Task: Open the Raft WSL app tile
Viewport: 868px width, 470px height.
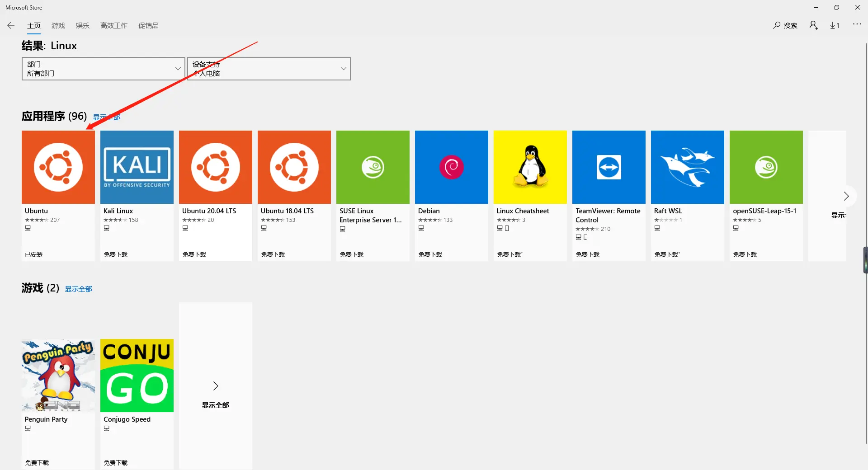Action: [688, 167]
